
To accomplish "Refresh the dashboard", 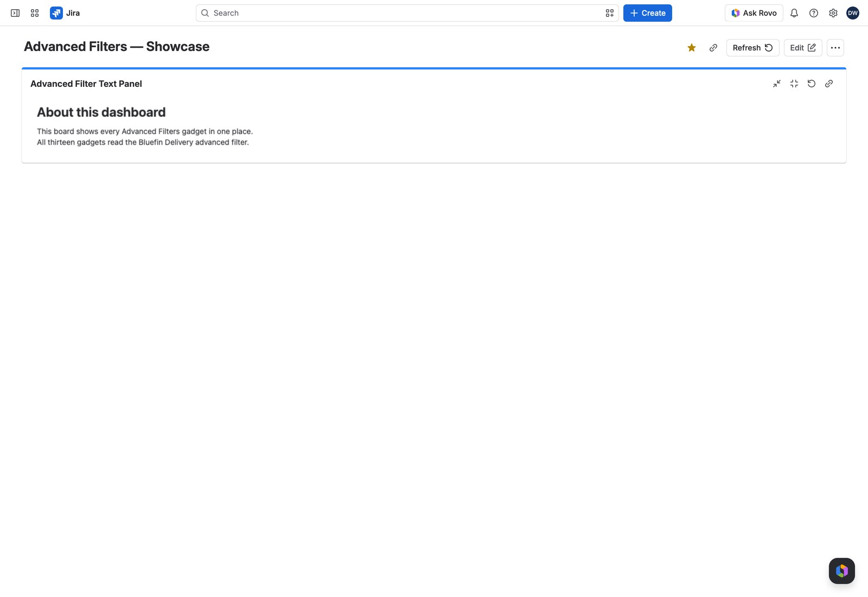I will click(753, 48).
